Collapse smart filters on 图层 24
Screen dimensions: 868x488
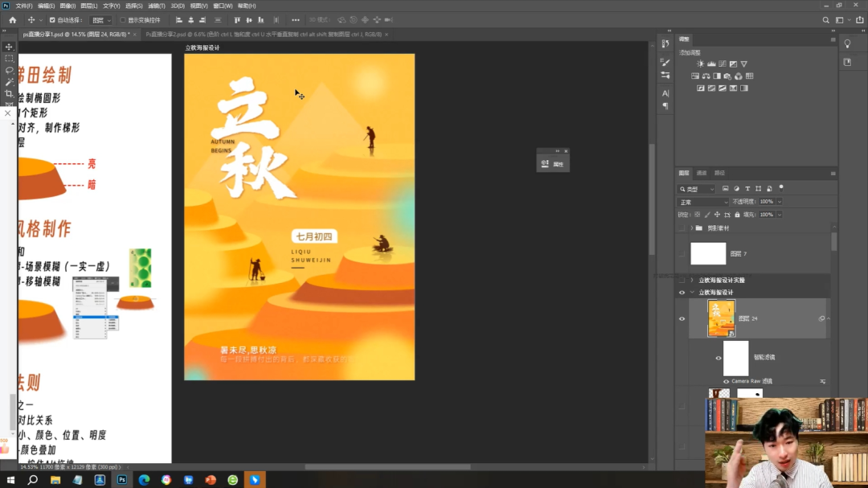(828, 318)
